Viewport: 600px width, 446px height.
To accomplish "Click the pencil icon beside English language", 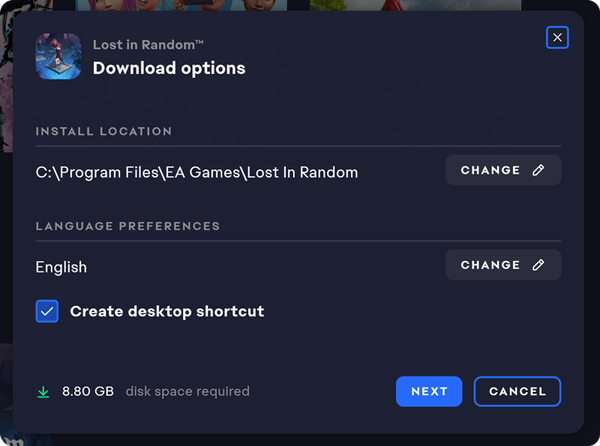I will (538, 265).
